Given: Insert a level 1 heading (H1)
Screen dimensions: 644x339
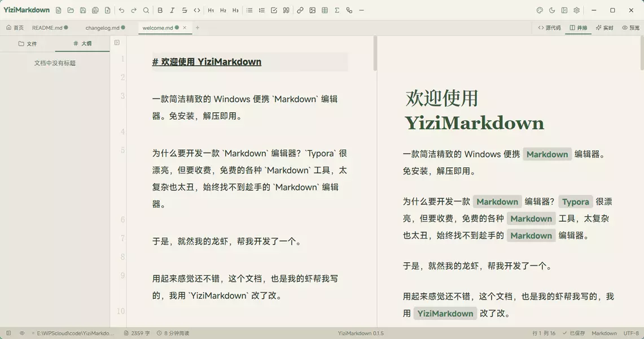Looking at the screenshot, I should pos(211,10).
